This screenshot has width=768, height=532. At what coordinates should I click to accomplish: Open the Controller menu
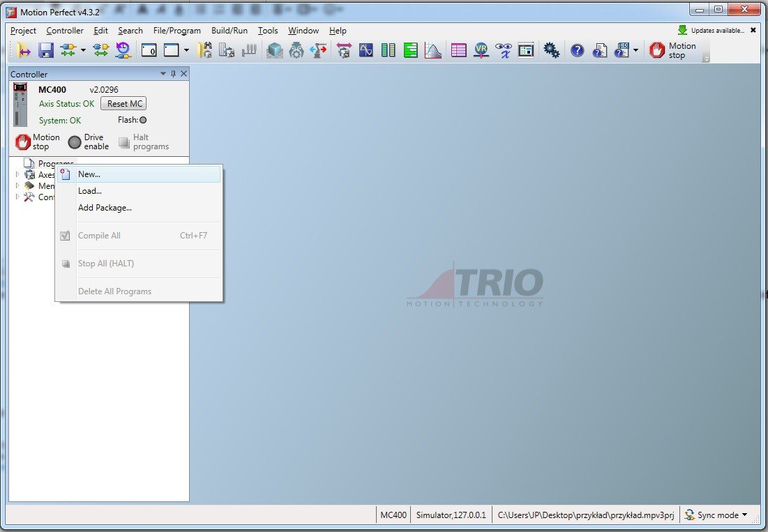coord(65,31)
